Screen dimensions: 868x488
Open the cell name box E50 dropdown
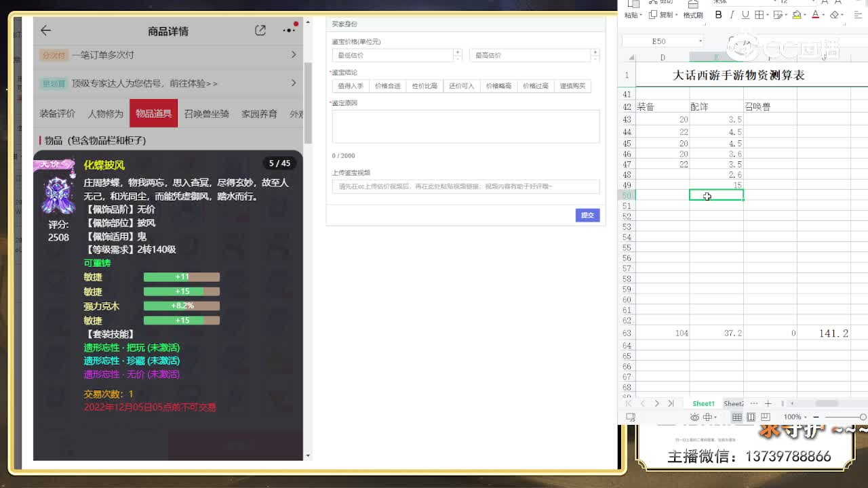(700, 42)
